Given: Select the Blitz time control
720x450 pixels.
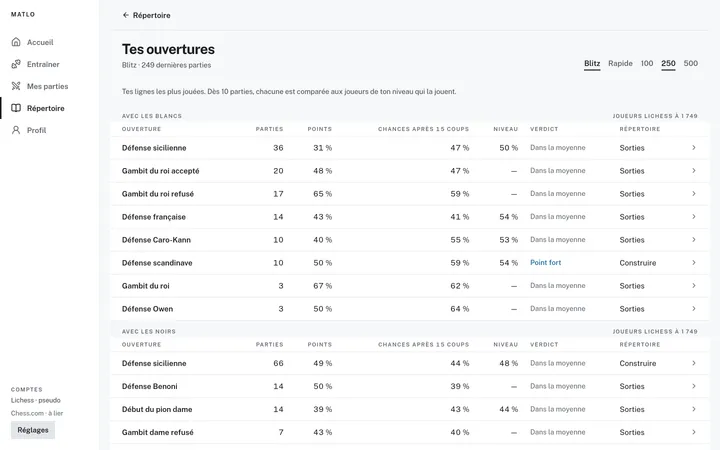Looking at the screenshot, I should 592,63.
